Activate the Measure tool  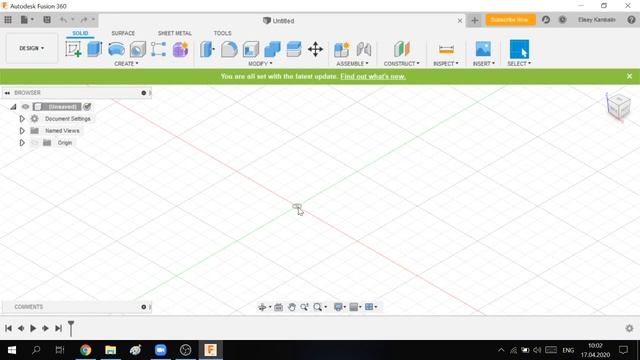click(x=446, y=49)
